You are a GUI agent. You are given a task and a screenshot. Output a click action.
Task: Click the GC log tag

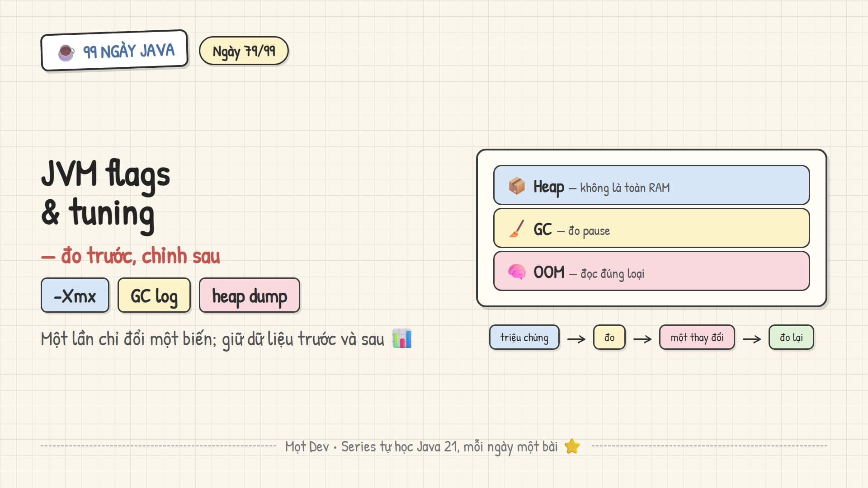[154, 296]
